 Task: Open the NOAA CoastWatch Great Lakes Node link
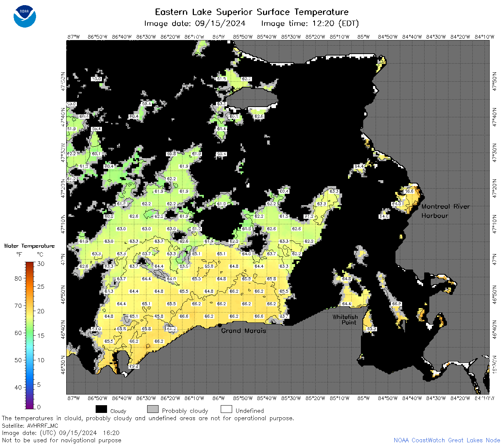(447, 440)
